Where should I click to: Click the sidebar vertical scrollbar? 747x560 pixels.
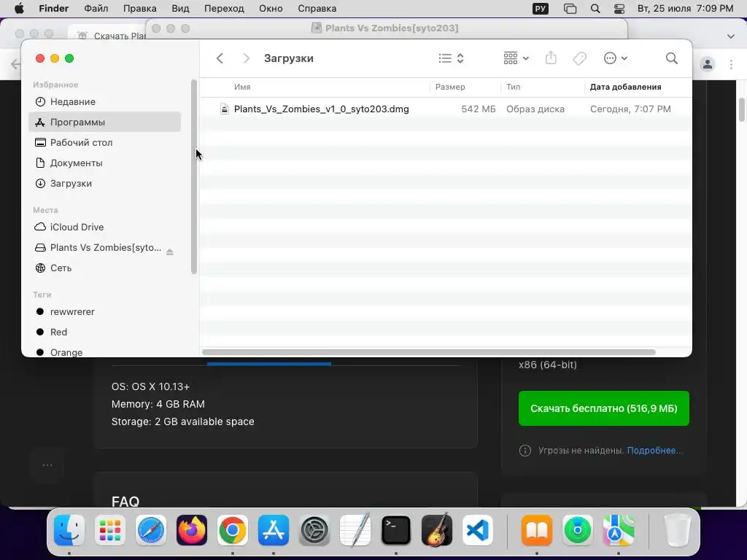pyautogui.click(x=194, y=177)
